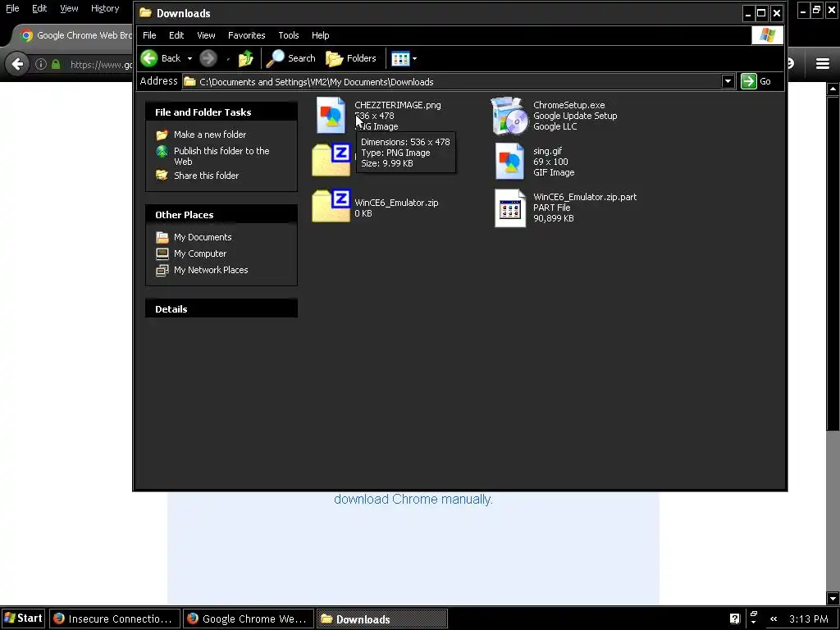Image resolution: width=840 pixels, height=630 pixels.
Task: Open the Firefox History menu
Action: (105, 8)
